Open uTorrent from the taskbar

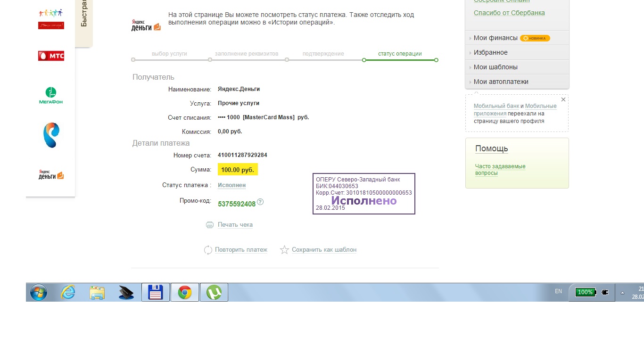coord(214,292)
